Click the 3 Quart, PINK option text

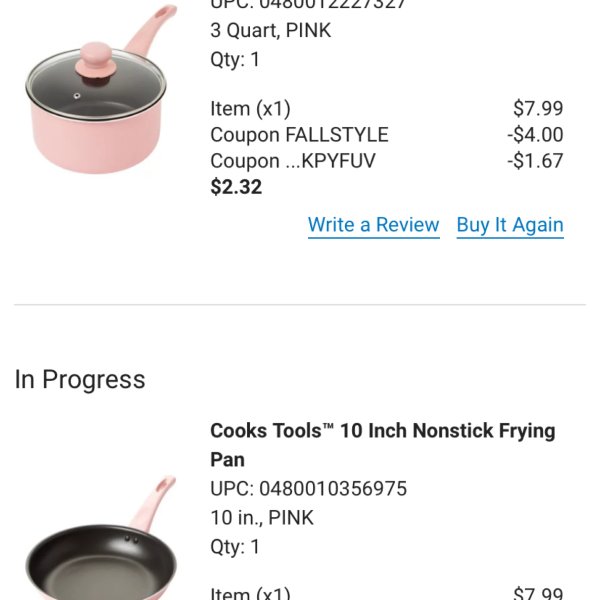(271, 30)
